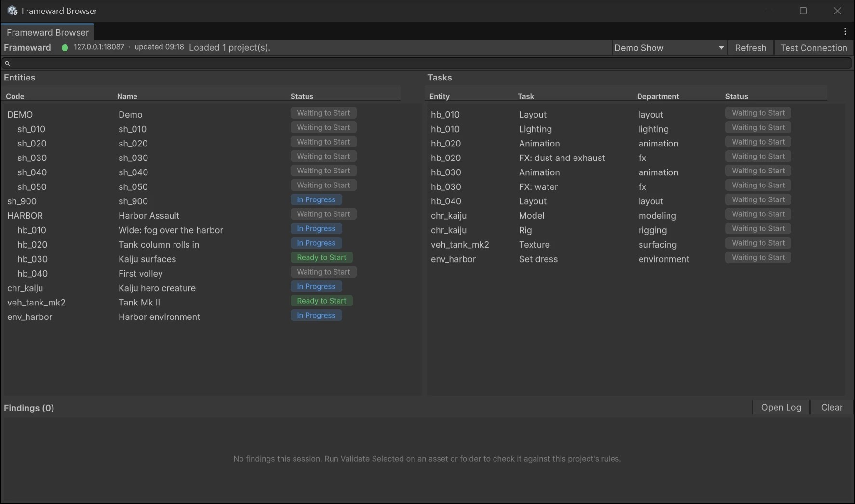
Task: Click 'Wide: fog over the harbor' name
Action: click(171, 230)
